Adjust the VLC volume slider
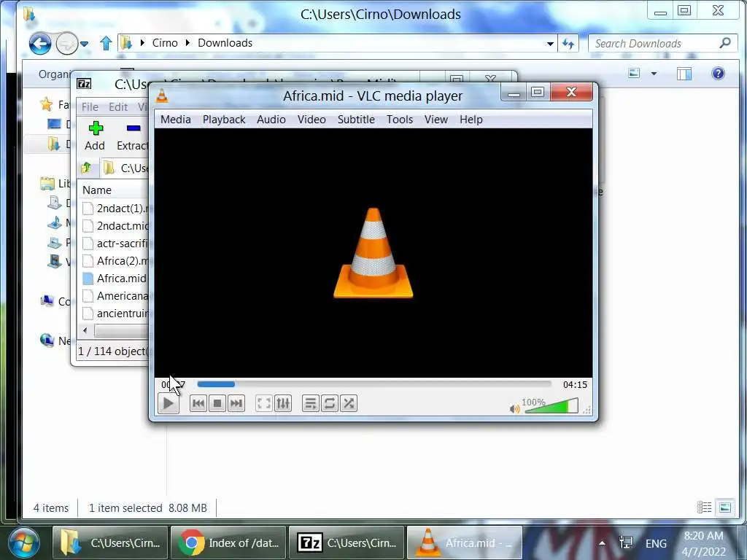The image size is (747, 560). (551, 406)
